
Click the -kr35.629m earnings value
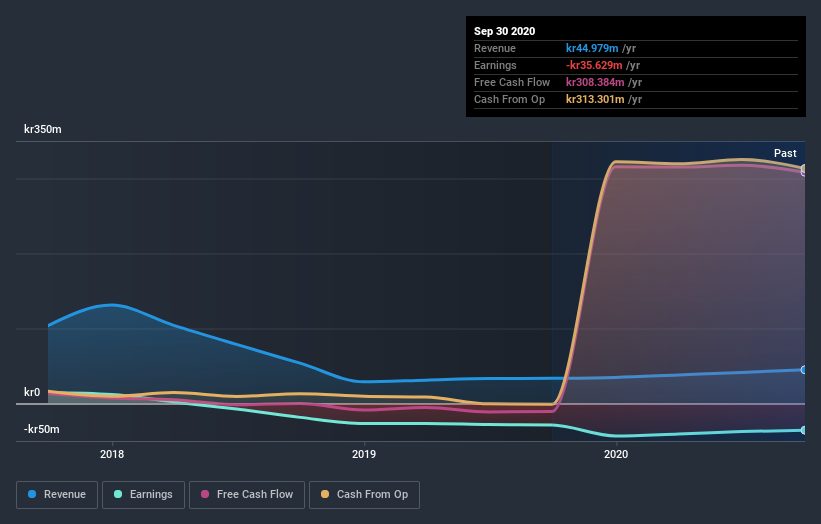point(594,65)
